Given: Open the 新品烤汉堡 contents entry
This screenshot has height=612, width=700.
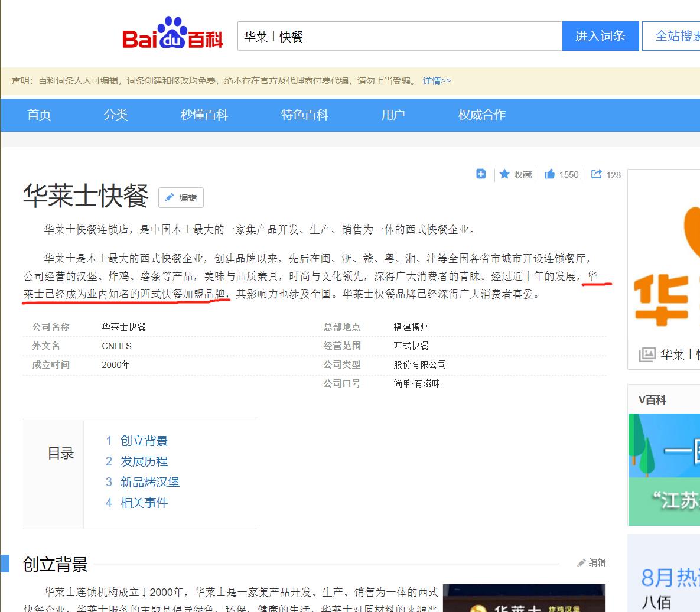Looking at the screenshot, I should click(x=150, y=482).
